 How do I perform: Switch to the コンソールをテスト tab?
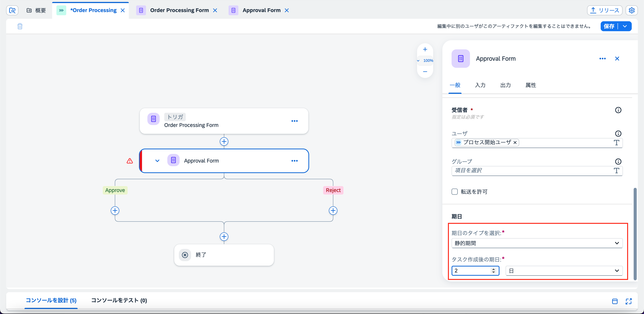(x=119, y=301)
